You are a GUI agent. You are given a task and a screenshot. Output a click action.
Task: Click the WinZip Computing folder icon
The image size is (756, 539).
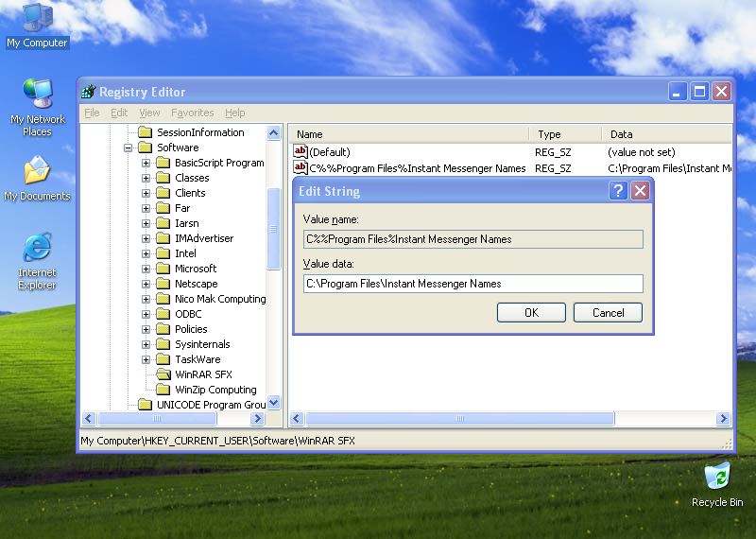pos(163,390)
